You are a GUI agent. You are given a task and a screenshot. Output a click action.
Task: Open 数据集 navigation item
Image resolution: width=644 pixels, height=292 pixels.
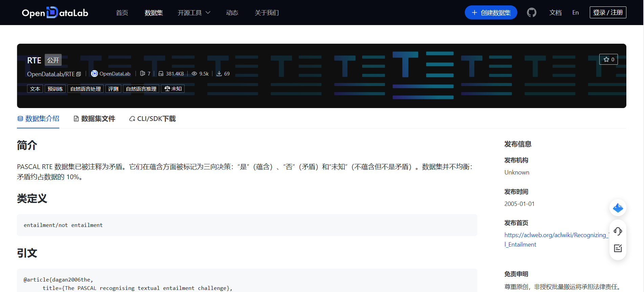point(154,13)
